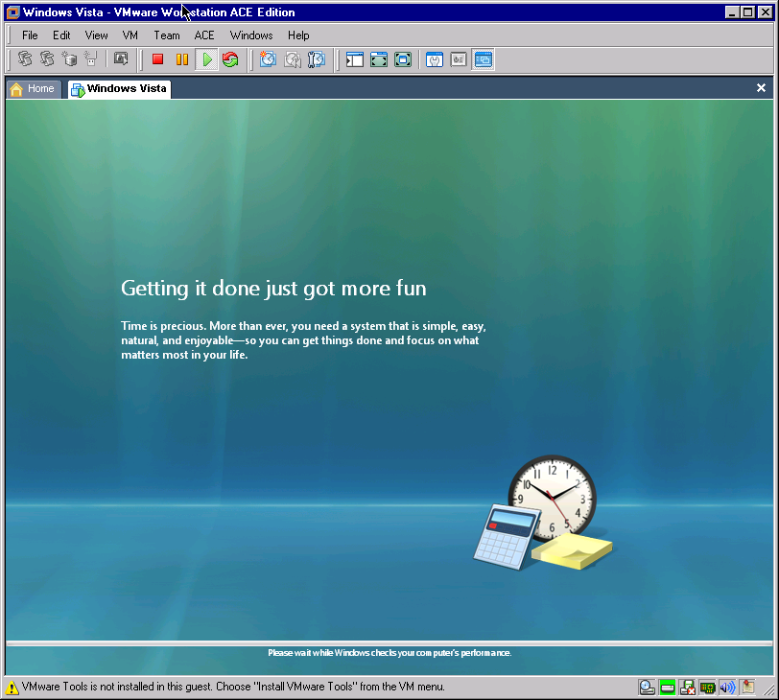
Task: Click the toolbar icon with the wrench window
Action: coord(435,59)
